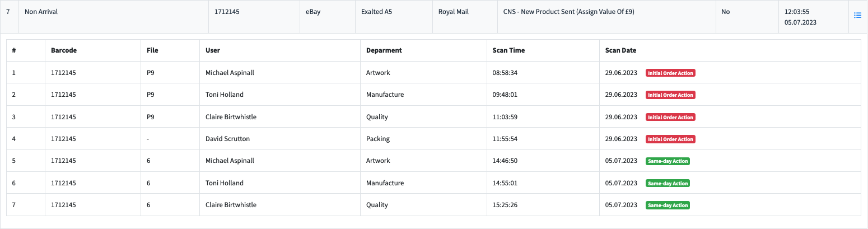Click Non Arrival in the top row
This screenshot has height=229, width=868.
pos(41,12)
